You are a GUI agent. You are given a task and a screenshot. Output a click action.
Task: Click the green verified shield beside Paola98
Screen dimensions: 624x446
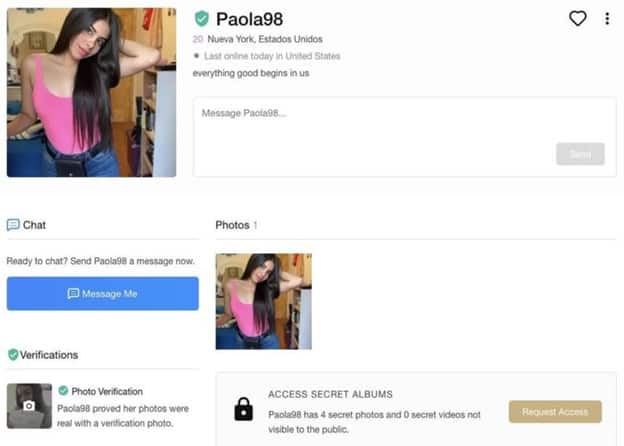click(201, 19)
